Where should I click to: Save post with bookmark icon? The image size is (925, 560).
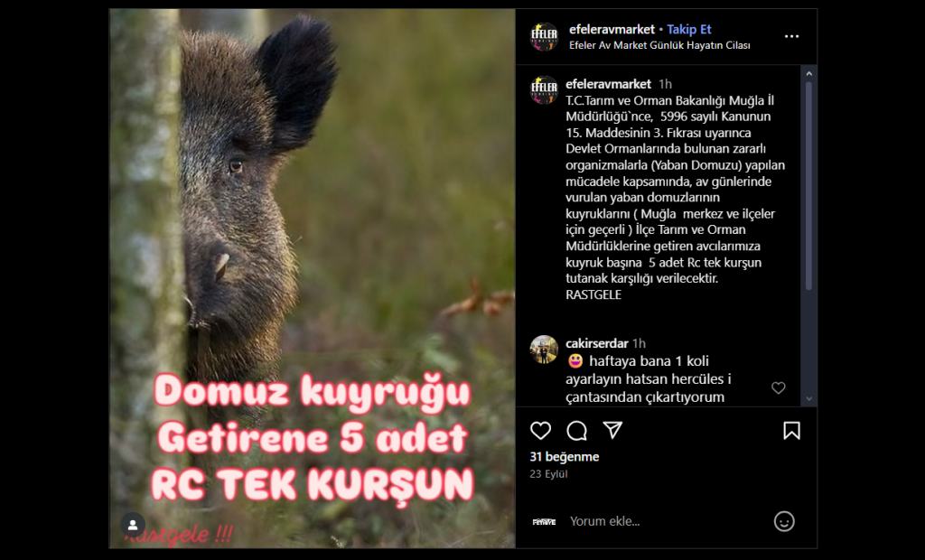tap(791, 431)
